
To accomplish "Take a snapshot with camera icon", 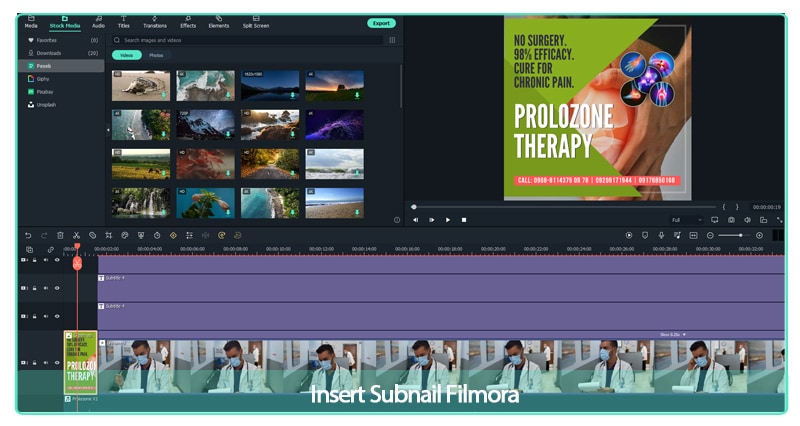I will (x=731, y=220).
